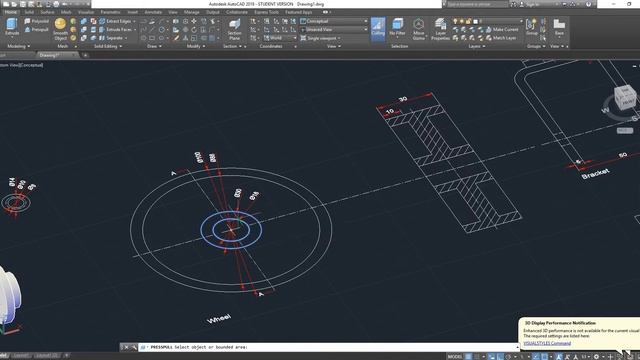The height and width of the screenshot is (360, 640).
Task: Open Layer Properties manager
Action: [x=440, y=29]
